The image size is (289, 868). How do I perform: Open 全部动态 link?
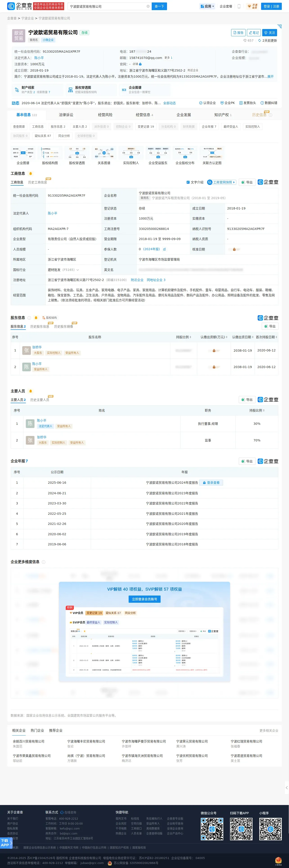pyautogui.click(x=169, y=103)
